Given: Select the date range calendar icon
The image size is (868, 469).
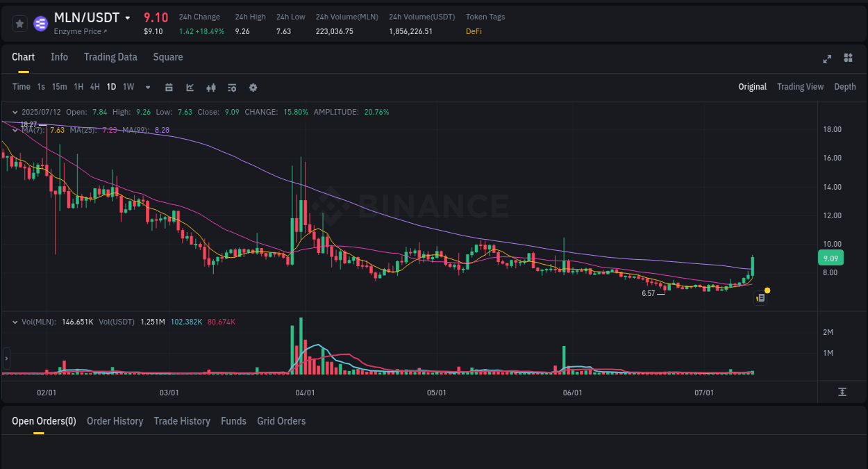Looking at the screenshot, I should (169, 88).
